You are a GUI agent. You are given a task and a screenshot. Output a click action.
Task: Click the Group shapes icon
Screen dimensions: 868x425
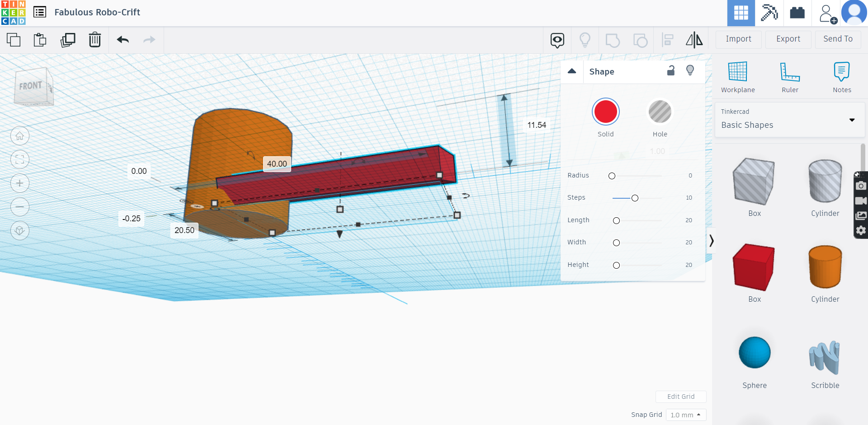613,40
